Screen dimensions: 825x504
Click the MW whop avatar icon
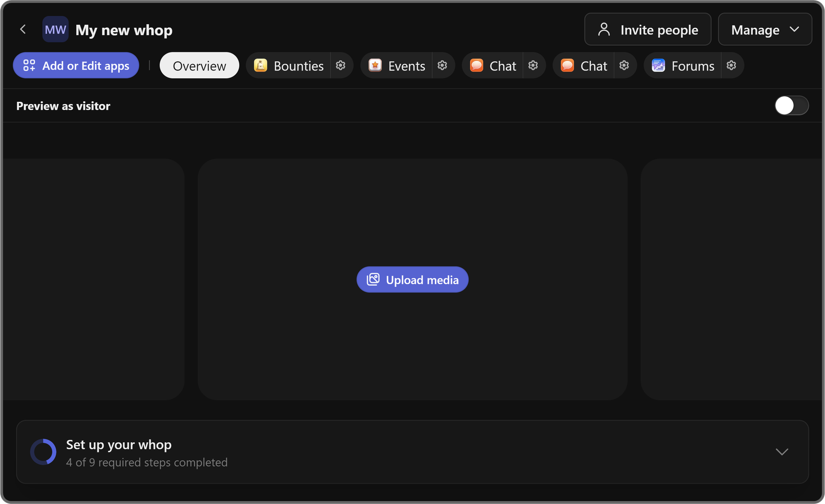[55, 29]
